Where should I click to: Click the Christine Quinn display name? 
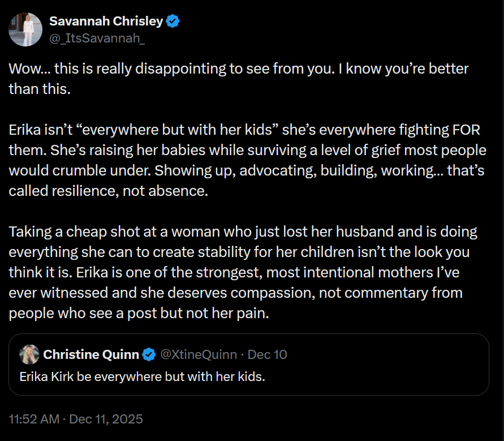tap(91, 355)
